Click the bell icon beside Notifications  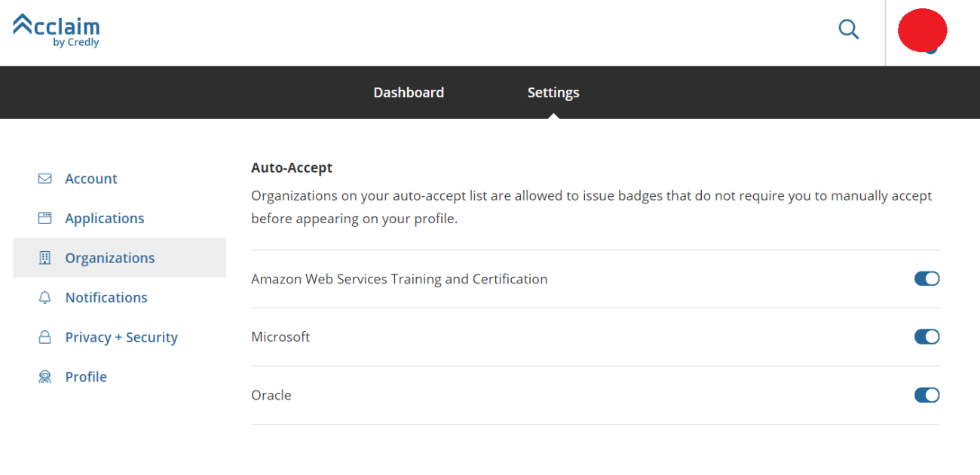45,298
